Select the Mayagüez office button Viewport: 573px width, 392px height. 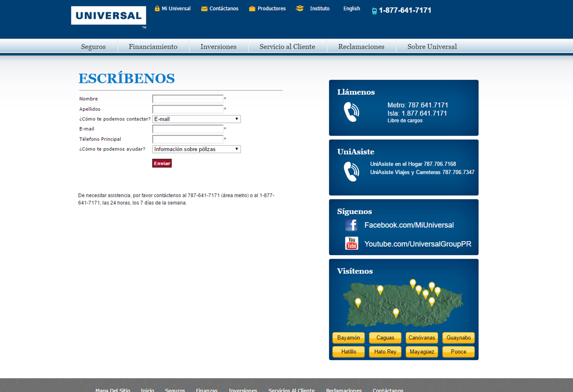[421, 352]
